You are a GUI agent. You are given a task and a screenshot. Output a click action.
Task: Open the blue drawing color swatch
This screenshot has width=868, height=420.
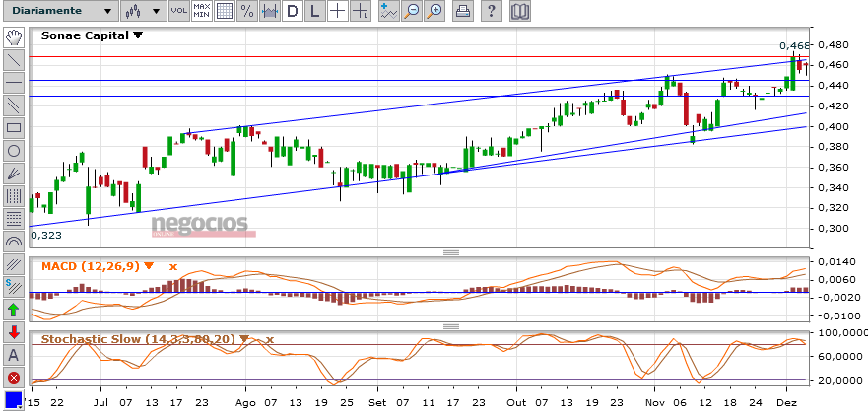pos(14,401)
